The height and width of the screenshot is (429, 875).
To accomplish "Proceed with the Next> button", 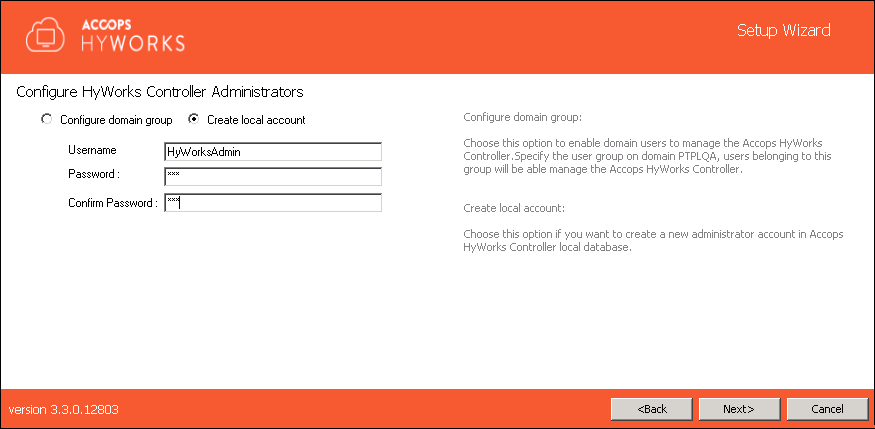I will (739, 409).
